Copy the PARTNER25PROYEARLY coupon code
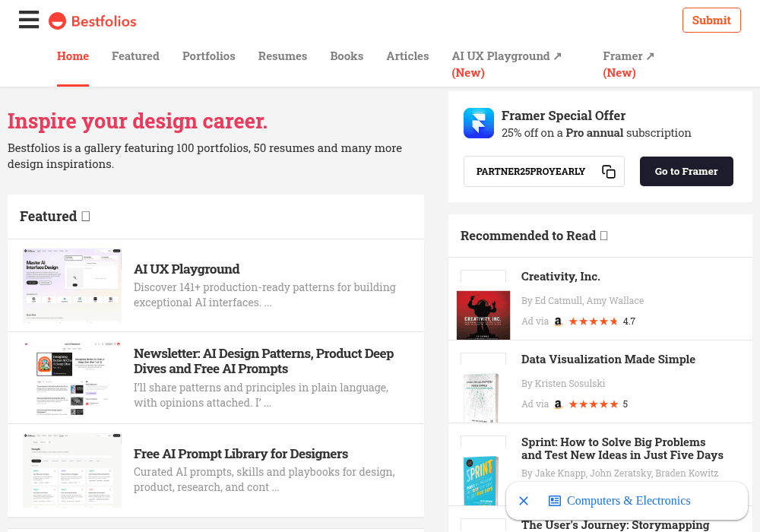Viewport: 760px width, 532px height. click(608, 172)
